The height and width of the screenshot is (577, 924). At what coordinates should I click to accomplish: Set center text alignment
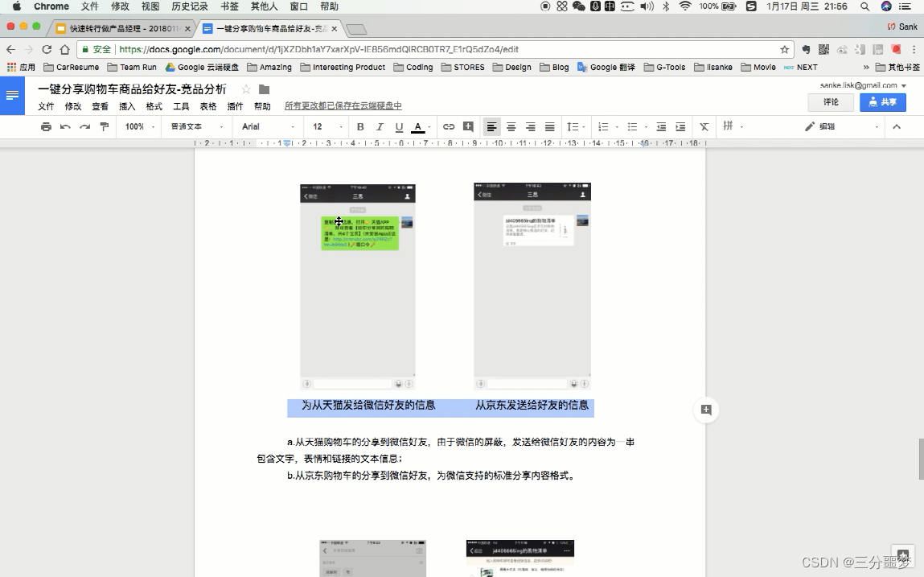[x=511, y=126]
